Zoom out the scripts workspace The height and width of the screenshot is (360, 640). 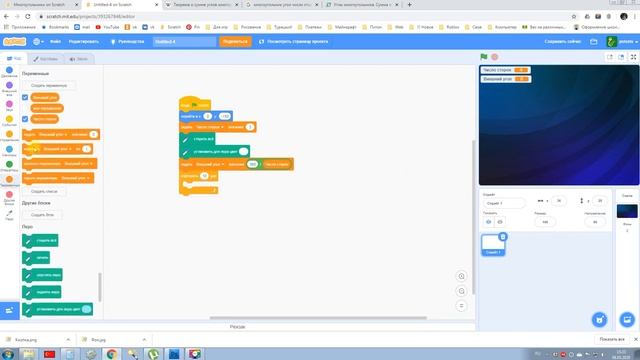tap(461, 291)
